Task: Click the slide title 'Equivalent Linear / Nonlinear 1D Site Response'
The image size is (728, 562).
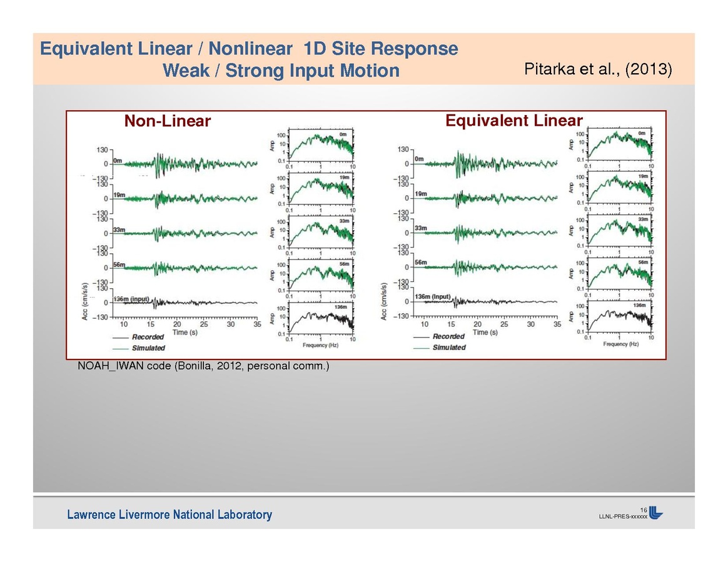Action: tap(249, 49)
